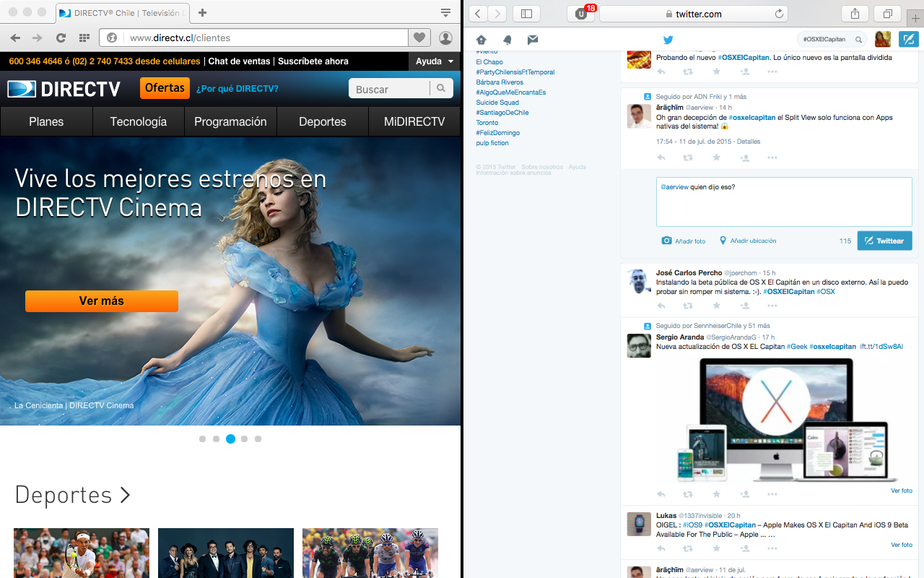The height and width of the screenshot is (578, 924).
Task: Click the compose new tweet icon
Action: (910, 39)
